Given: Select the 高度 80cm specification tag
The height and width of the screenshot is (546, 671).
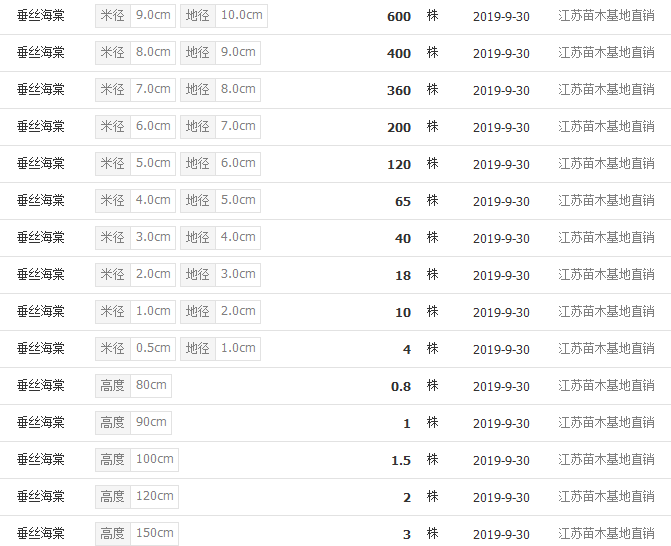Looking at the screenshot, I should 134,386.
